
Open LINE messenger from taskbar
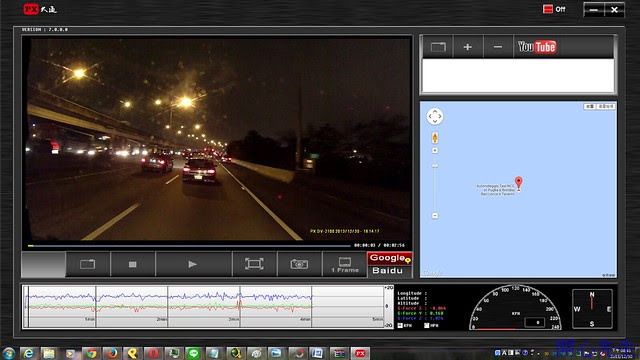pos(193,353)
